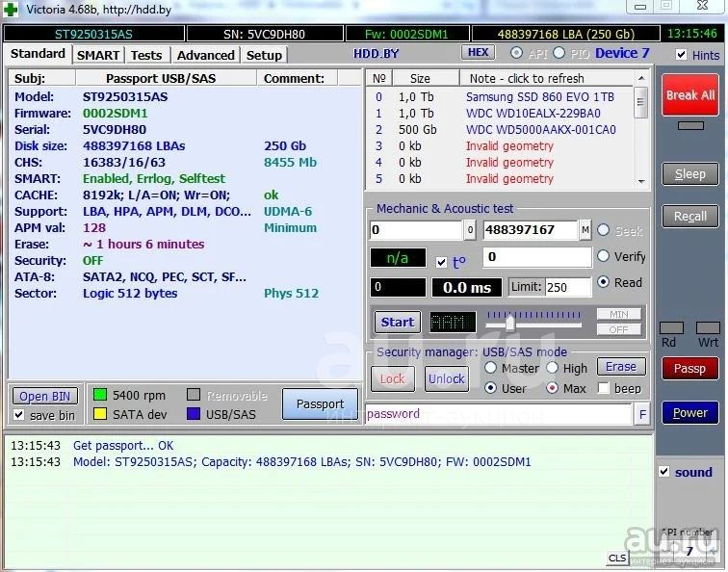Select Samsung SSD 860 EVO 1TB drive row
The image size is (728, 572).
tap(500, 97)
